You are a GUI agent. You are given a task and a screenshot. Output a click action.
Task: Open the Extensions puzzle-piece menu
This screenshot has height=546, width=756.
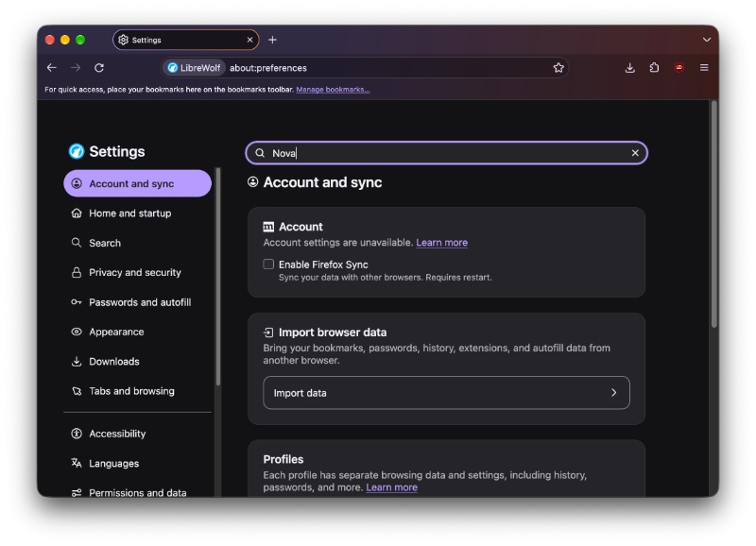point(654,68)
